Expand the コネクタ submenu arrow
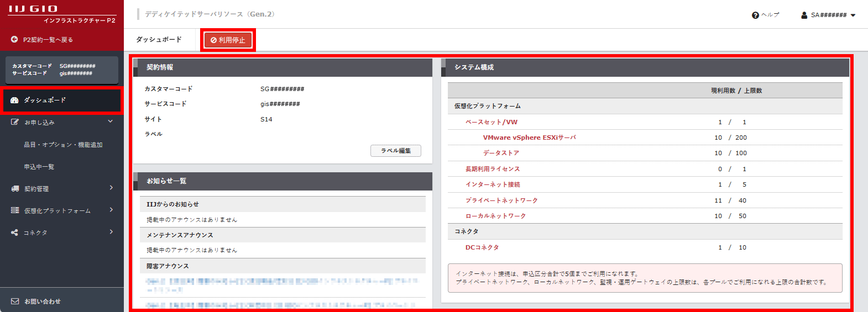This screenshot has height=312, width=868. pos(111,232)
